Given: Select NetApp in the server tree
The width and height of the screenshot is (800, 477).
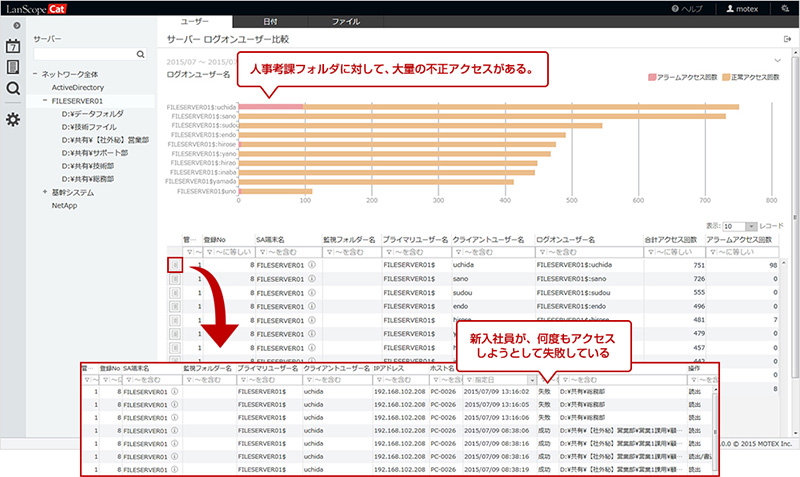Looking at the screenshot, I should [x=64, y=206].
